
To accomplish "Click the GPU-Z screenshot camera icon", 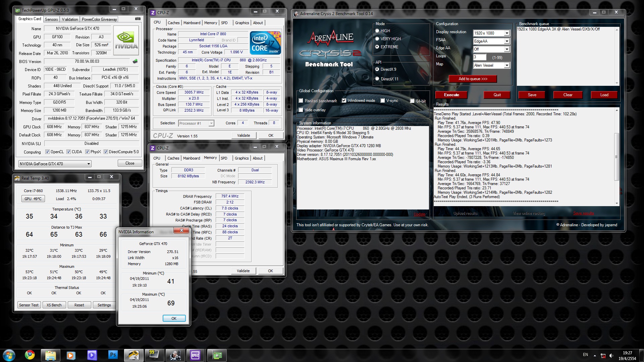I will (138, 19).
